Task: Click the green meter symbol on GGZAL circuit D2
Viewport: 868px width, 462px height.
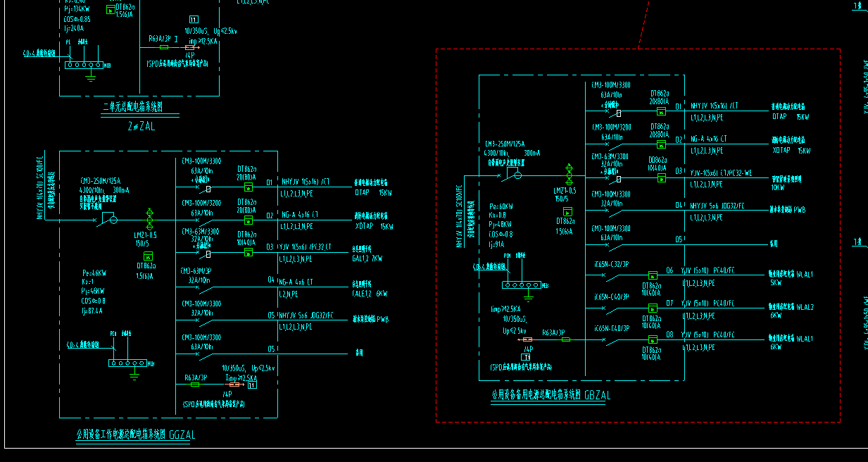Action: [249, 220]
